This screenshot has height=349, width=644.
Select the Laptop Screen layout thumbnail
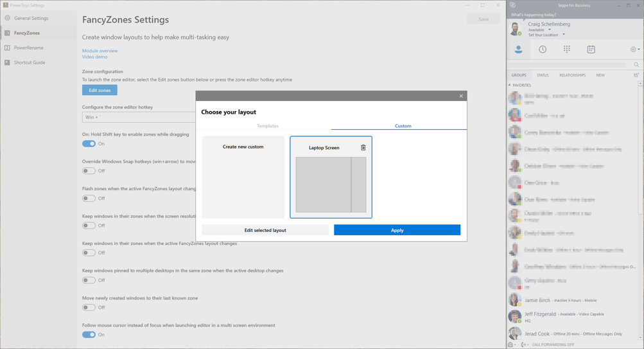[x=331, y=184]
